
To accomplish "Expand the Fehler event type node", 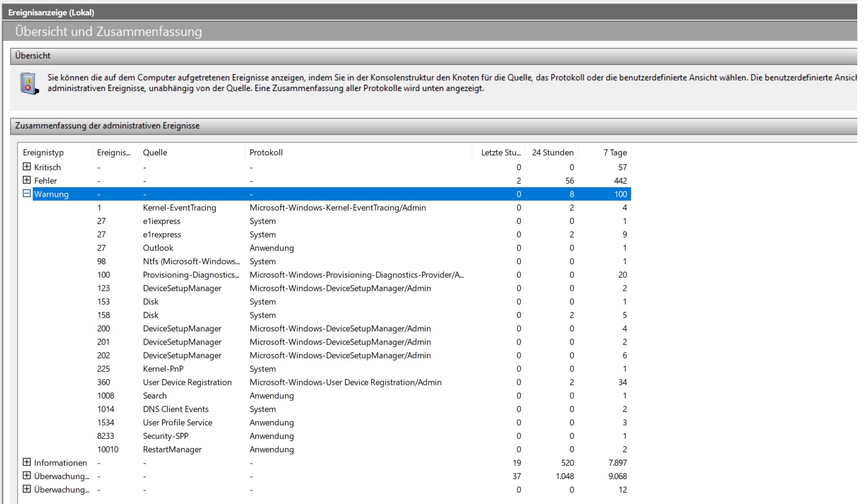I will point(27,180).
